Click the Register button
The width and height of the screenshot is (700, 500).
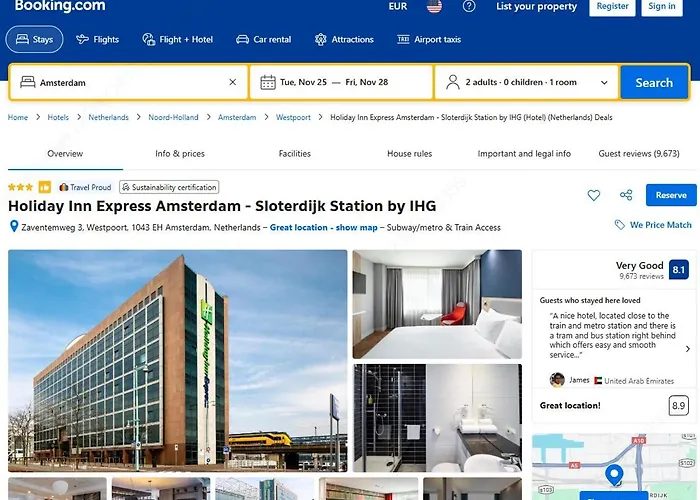click(x=612, y=7)
